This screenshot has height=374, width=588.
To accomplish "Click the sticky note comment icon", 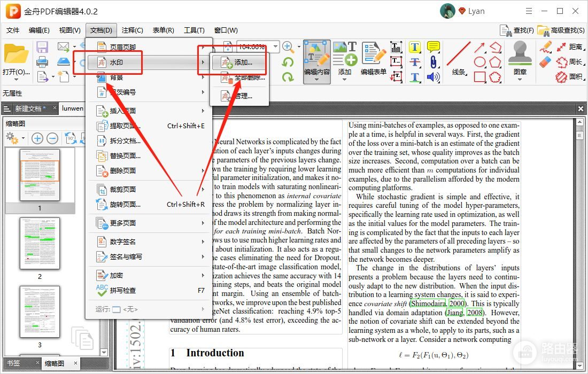I will 433,47.
